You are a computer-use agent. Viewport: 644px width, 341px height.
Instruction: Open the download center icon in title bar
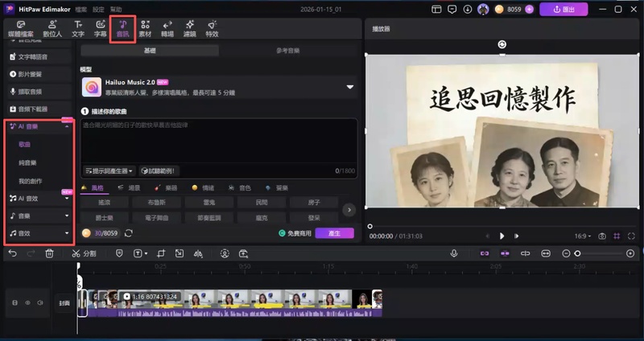[x=468, y=9]
